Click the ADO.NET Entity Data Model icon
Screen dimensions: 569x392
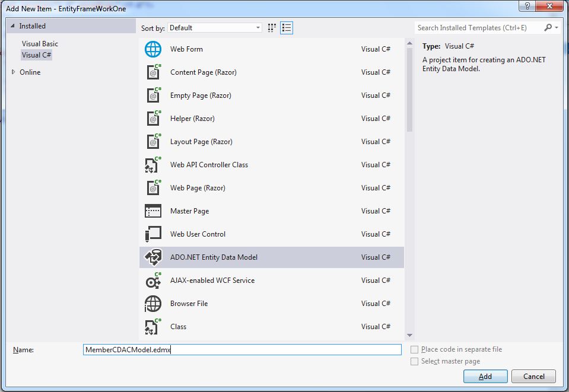(153, 257)
